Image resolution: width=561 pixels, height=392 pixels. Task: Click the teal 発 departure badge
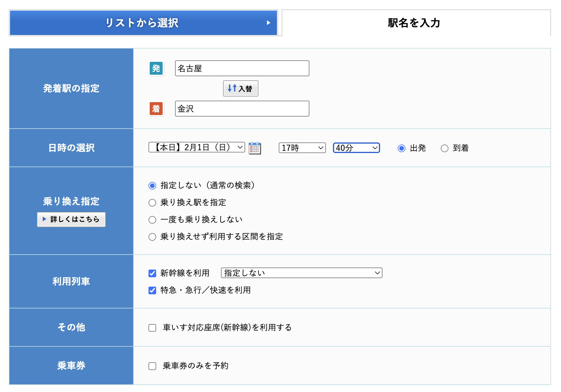(x=156, y=68)
